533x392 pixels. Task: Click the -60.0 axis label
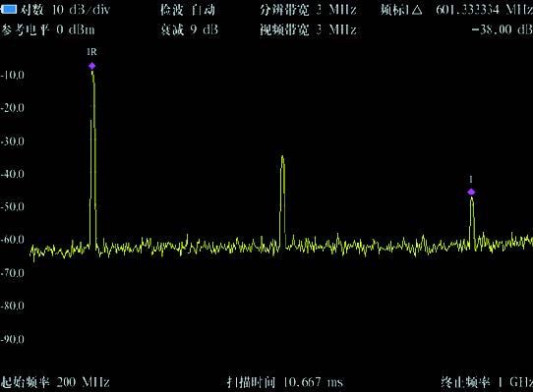(x=13, y=240)
